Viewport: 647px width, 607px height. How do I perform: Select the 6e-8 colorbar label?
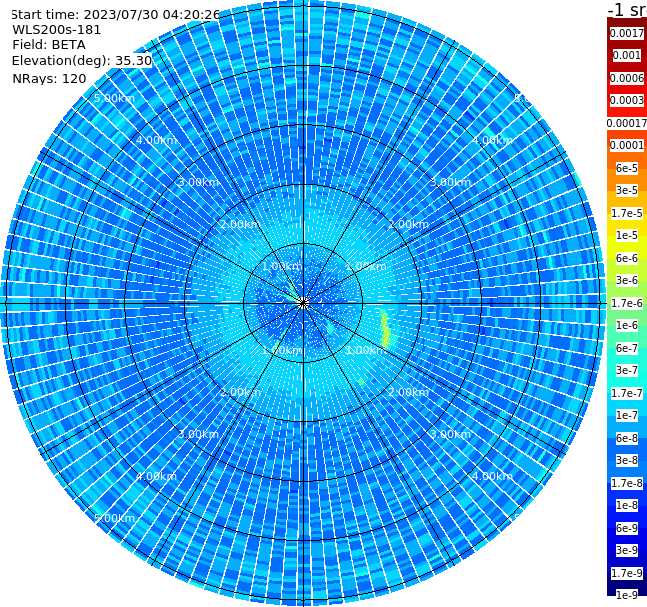[627, 438]
